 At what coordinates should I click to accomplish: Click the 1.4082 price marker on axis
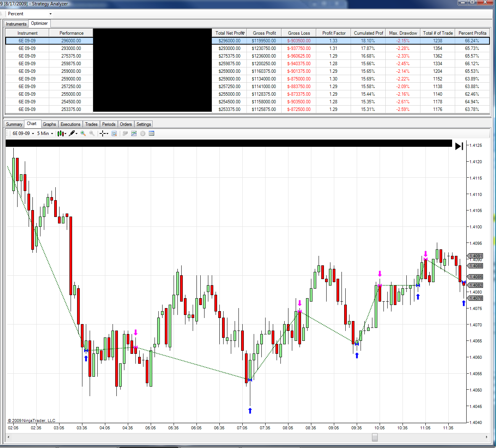click(475, 285)
